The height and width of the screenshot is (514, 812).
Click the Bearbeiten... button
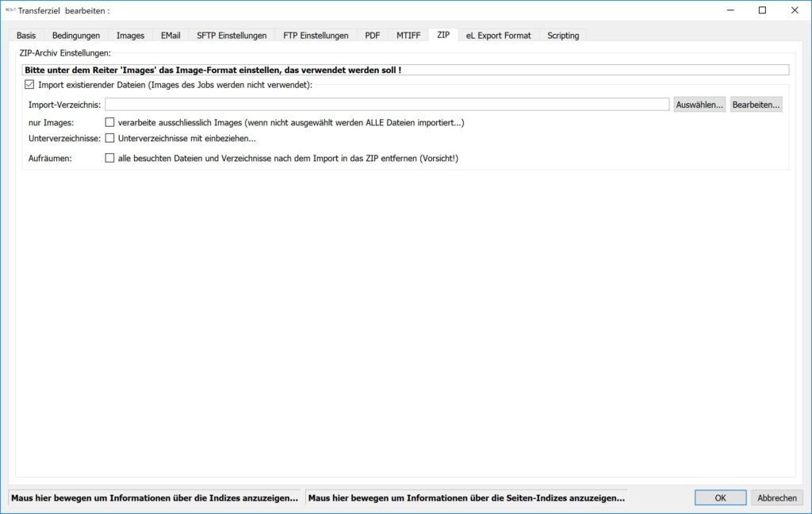coord(756,105)
